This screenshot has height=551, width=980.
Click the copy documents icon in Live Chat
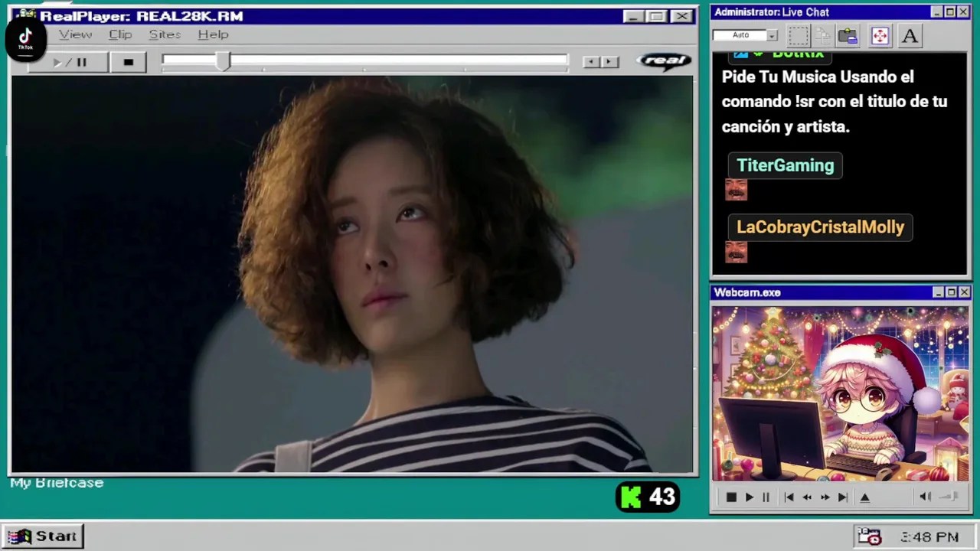[x=823, y=36]
